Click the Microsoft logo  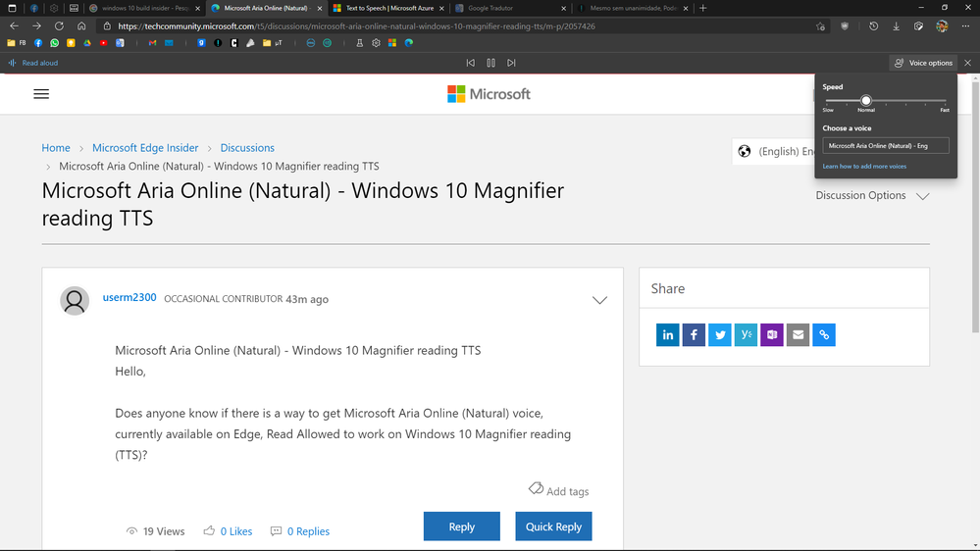[489, 94]
